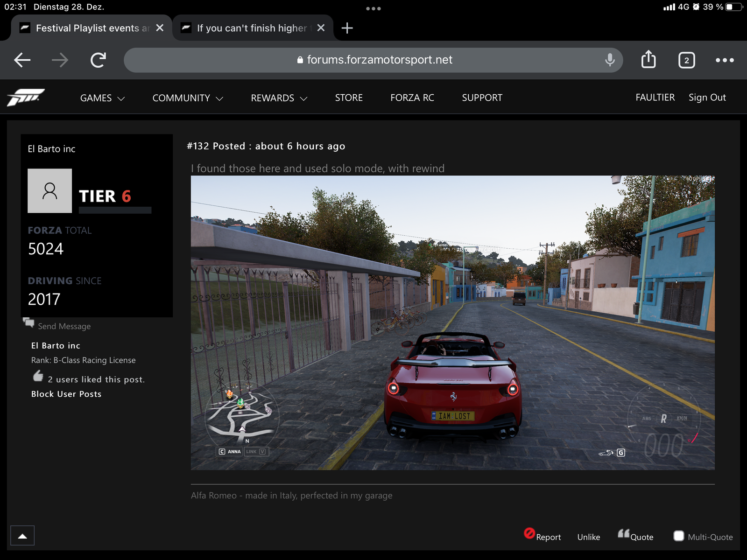Click 'I found those here' post text
This screenshot has height=560, width=747.
317,168
